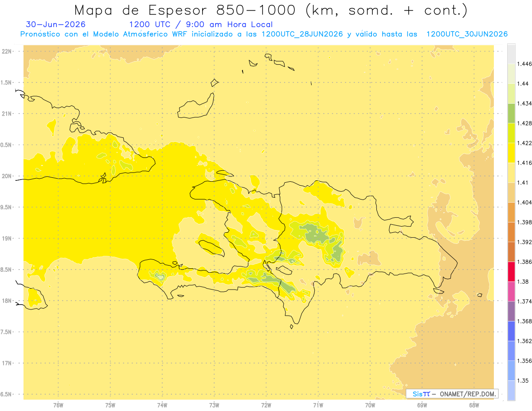Click the legend value '1.44'
Image resolution: width=532 pixels, height=411 pixels.
pos(523,84)
